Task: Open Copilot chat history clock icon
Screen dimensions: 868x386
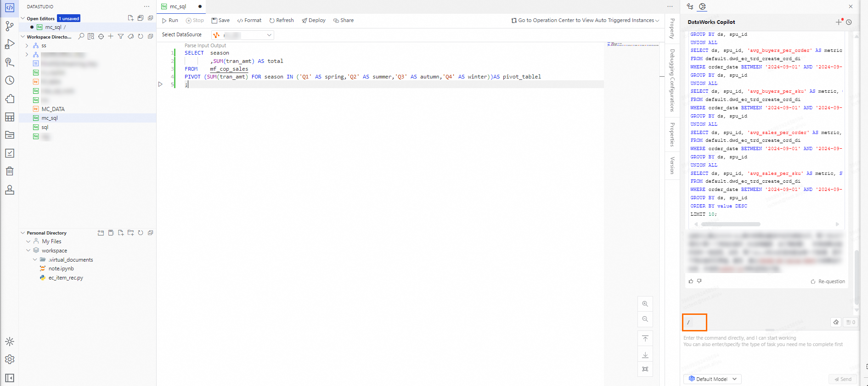Action: [x=849, y=22]
